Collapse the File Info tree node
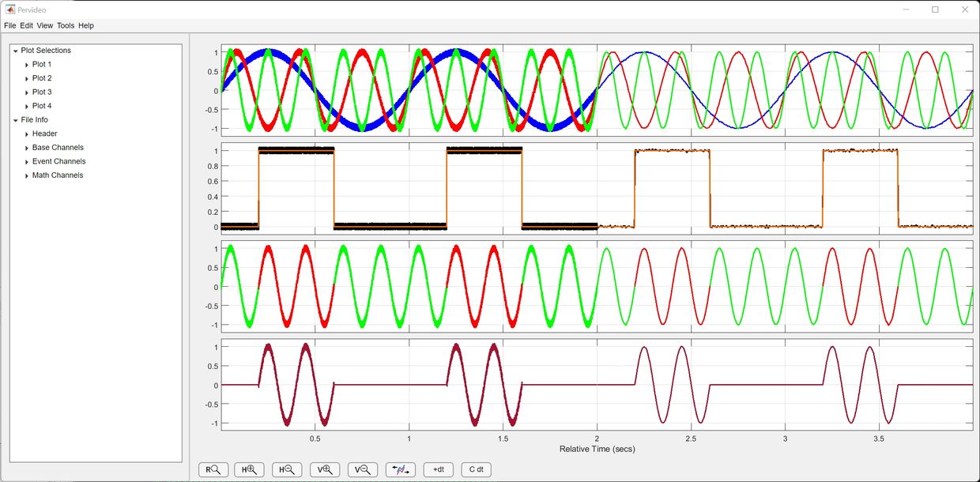The height and width of the screenshot is (482, 980). 16,120
